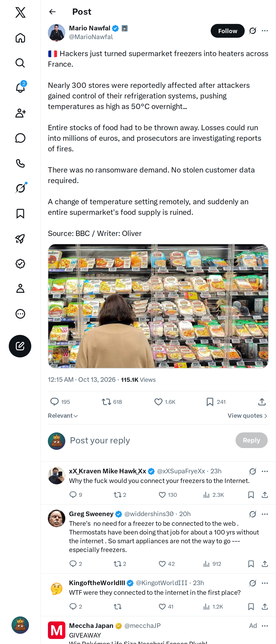Open the More menu in sidebar
Screen dimensions: 276x644
20,314
